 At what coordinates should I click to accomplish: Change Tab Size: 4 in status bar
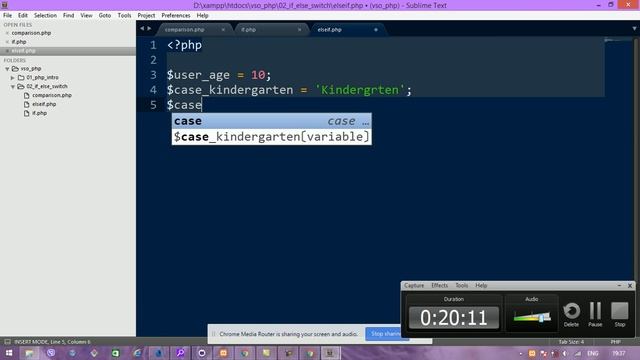571,342
